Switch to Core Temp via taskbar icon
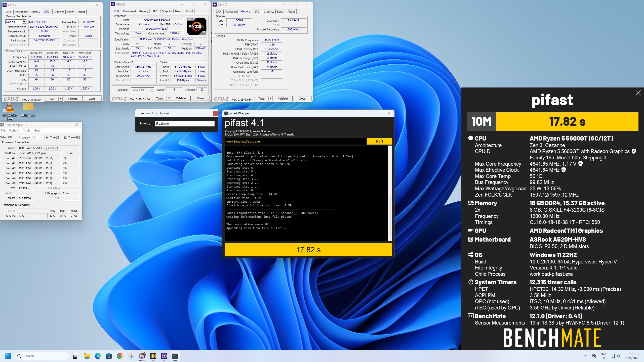Viewport: 644px width, 362px height. pos(142,356)
